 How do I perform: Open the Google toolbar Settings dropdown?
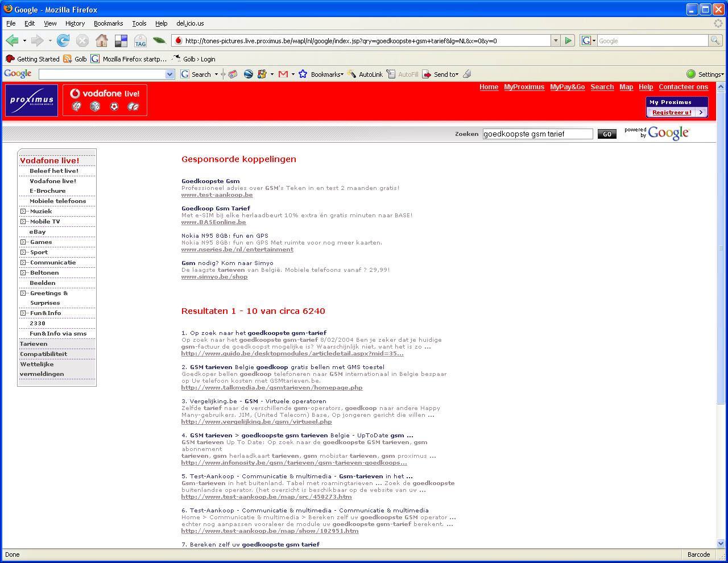pos(710,74)
